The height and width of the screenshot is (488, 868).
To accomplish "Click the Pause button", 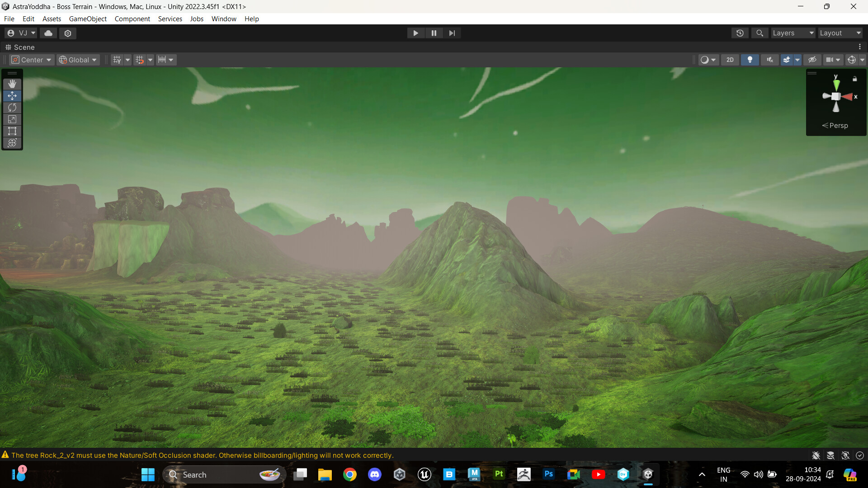I will click(x=434, y=33).
